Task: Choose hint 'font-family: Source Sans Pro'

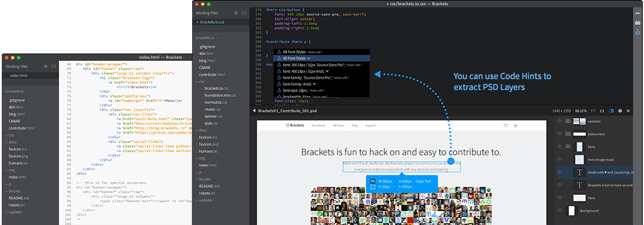Action: pos(322,78)
